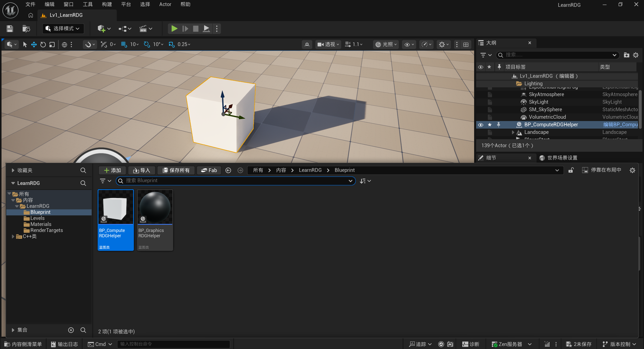Screen dimensions: 644x349
Task: Select the scale gizmo tool
Action: point(52,45)
